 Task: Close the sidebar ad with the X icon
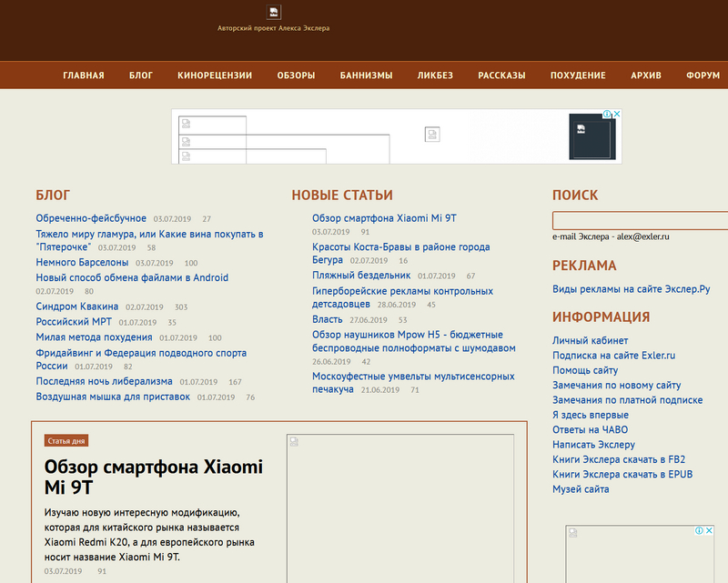pos(708,530)
